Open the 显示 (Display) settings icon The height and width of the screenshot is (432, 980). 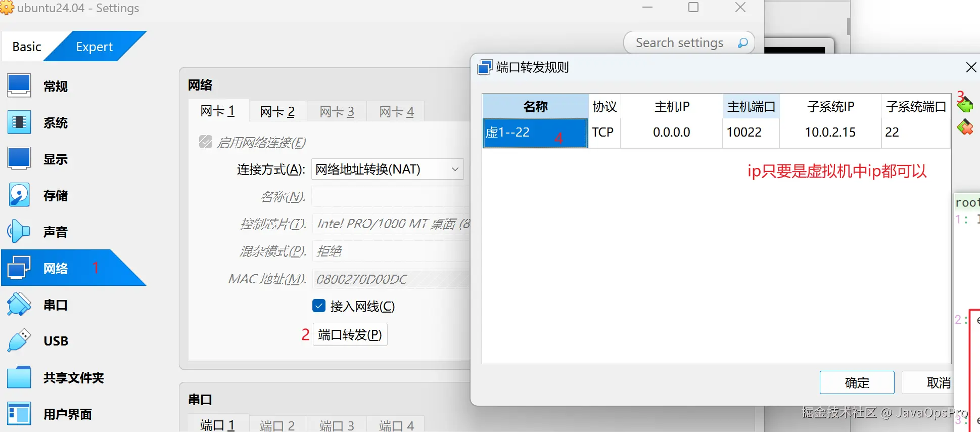[19, 158]
